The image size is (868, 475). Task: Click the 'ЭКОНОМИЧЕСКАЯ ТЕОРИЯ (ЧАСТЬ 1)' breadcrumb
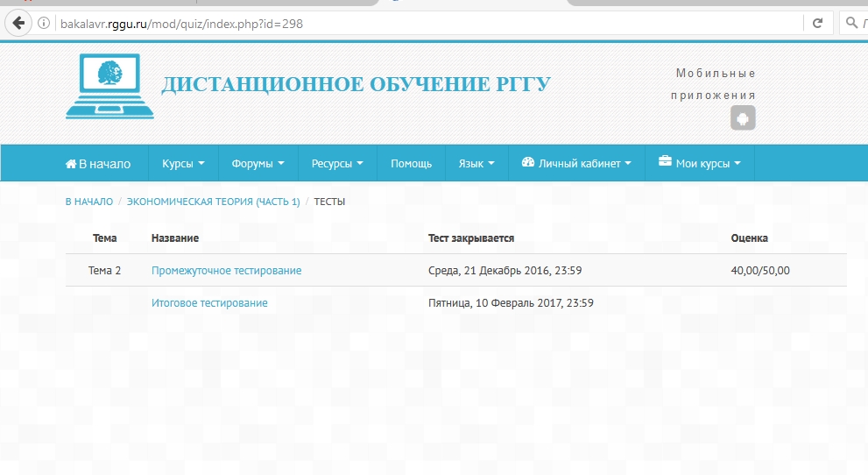(213, 202)
